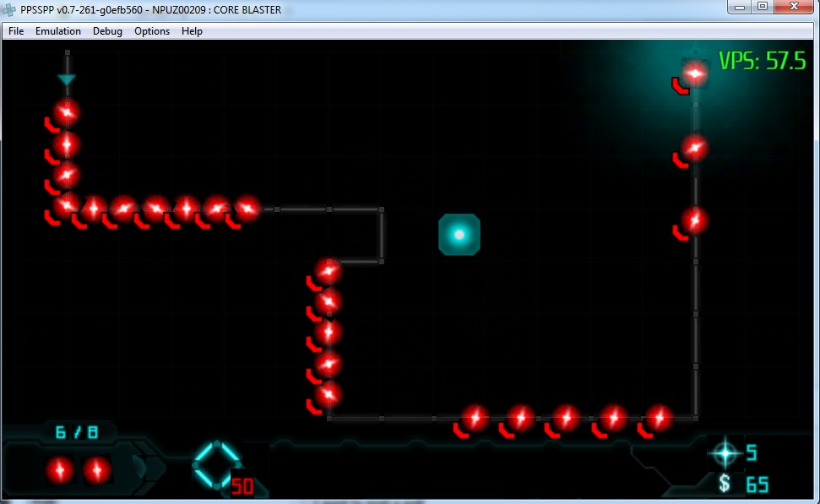Click the left red orb below wave counter
The width and height of the screenshot is (820, 504).
[60, 469]
